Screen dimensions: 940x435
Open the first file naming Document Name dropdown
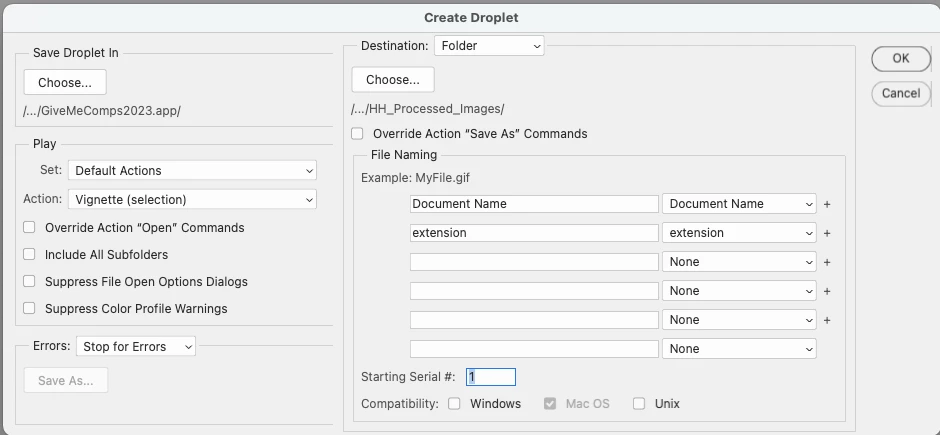coord(739,204)
